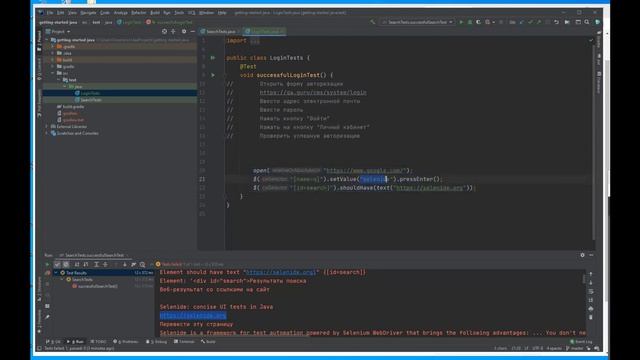Click the Search Everywhere magnifier icon
The height and width of the screenshot is (360, 640).
tap(587, 22)
